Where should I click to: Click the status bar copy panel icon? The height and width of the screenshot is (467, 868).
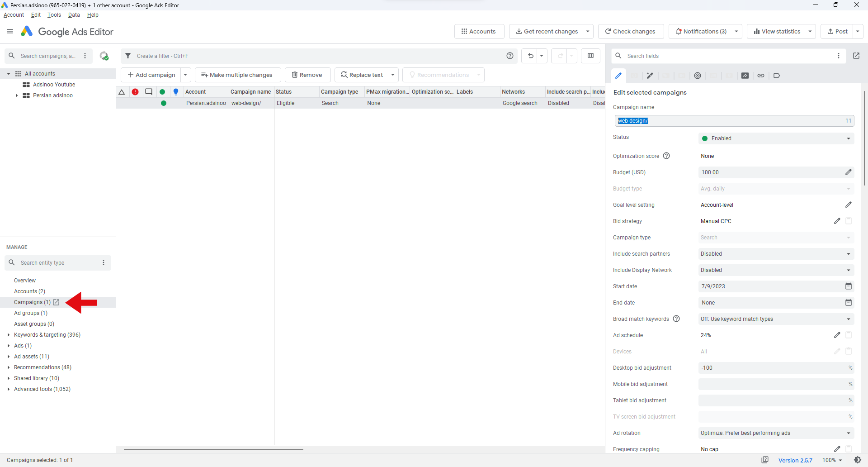[765, 460]
